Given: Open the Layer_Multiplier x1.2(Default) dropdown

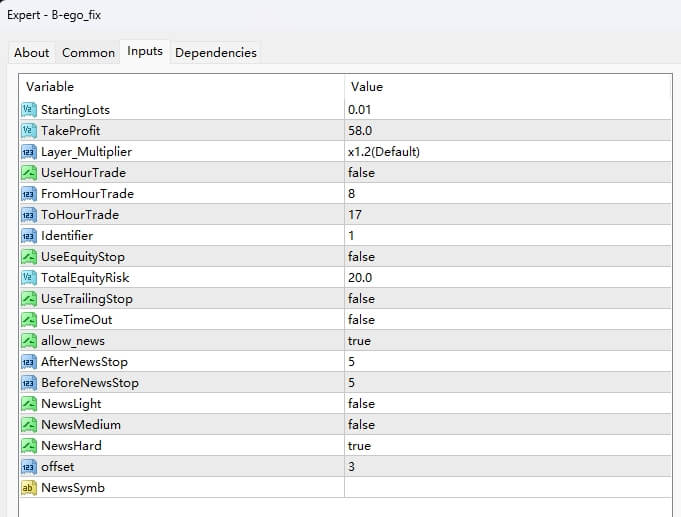Looking at the screenshot, I should (x=383, y=151).
